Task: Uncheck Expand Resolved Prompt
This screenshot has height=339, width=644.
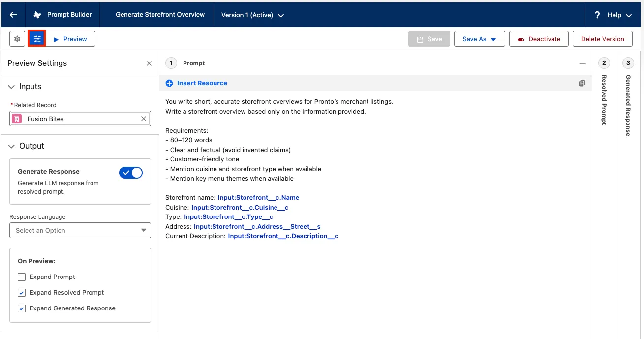Action: 22,293
